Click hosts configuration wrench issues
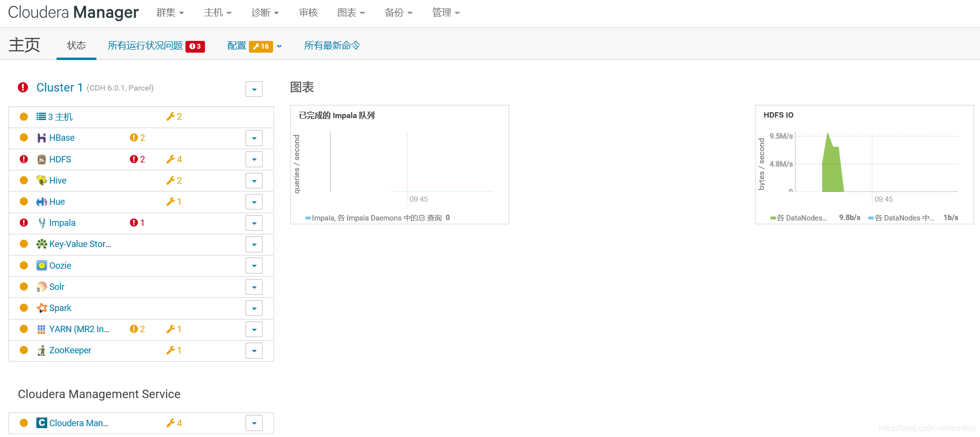 [x=174, y=117]
